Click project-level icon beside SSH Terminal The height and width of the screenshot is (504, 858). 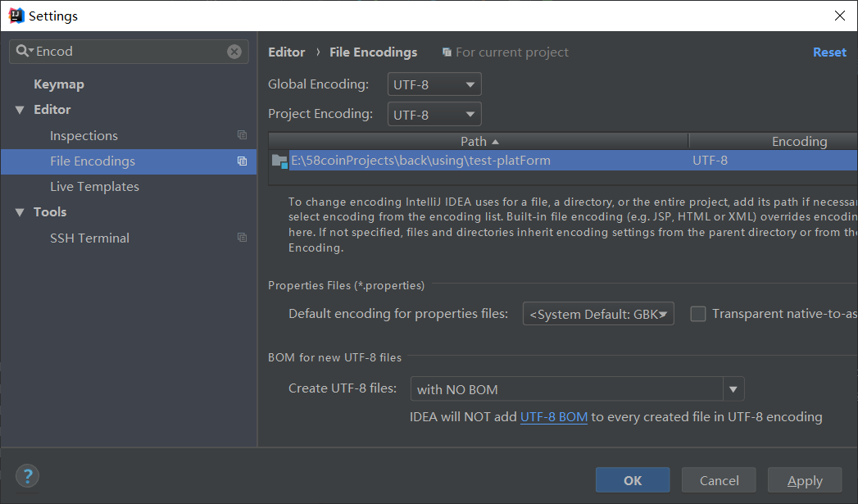coord(242,238)
